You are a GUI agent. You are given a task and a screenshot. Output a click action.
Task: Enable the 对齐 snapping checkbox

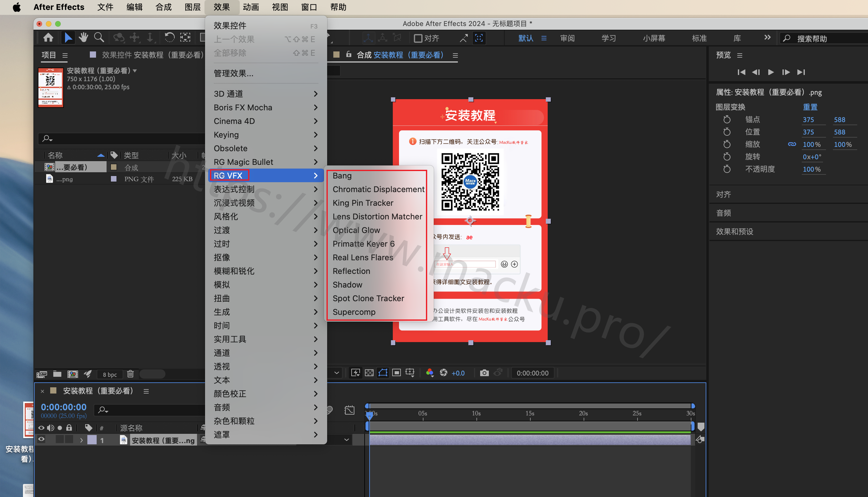(x=418, y=38)
